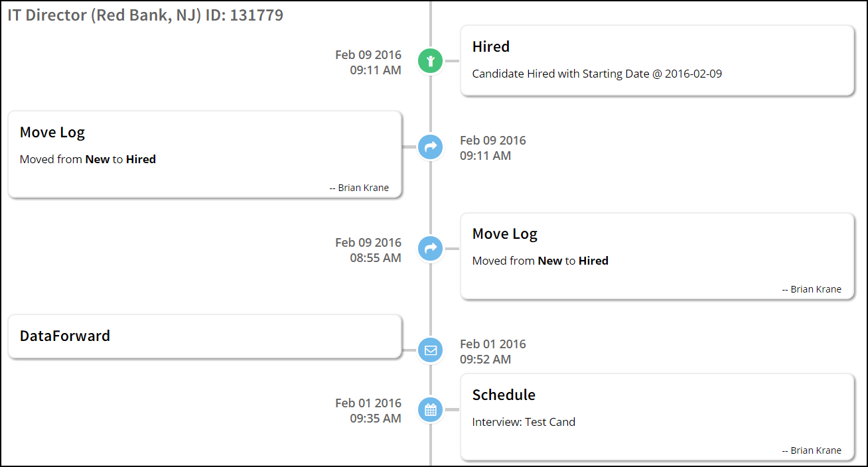Click the 08:55 AM Move Log arrow icon

click(x=431, y=249)
